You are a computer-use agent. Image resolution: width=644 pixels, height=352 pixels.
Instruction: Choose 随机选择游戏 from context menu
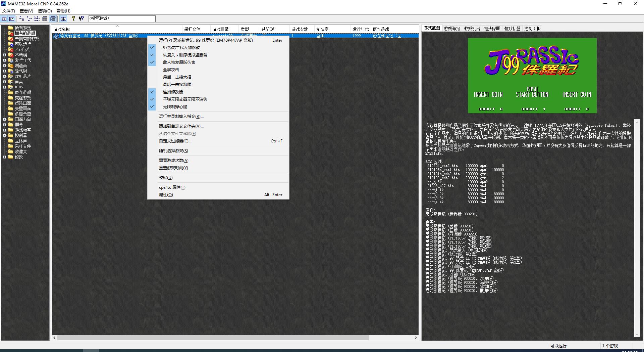(x=173, y=151)
